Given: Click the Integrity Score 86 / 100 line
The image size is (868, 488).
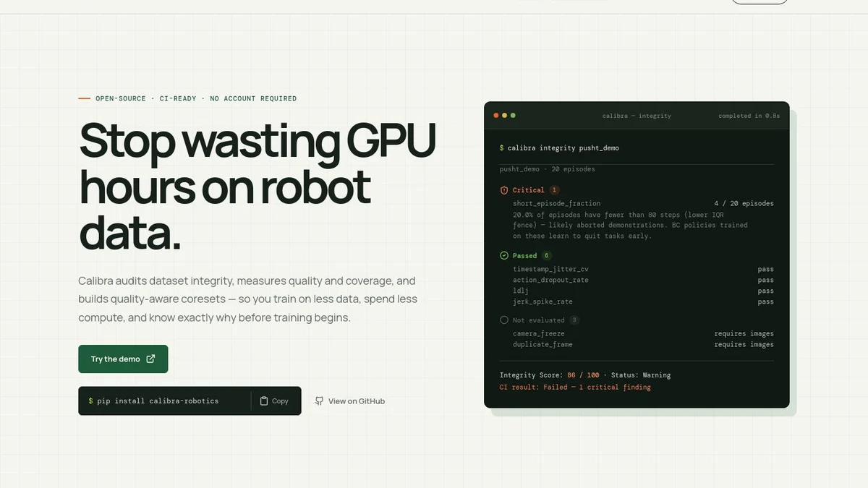Looking at the screenshot, I should (585, 375).
